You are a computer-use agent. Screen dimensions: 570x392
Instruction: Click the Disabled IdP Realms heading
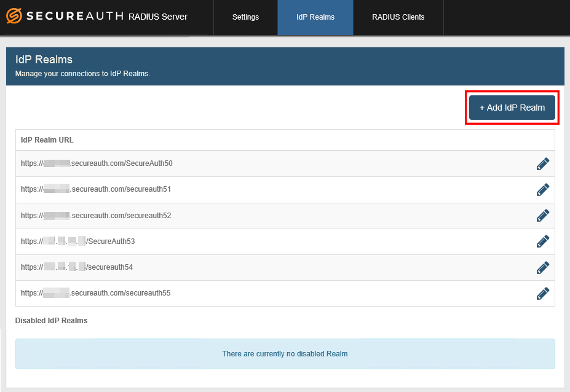(51, 321)
